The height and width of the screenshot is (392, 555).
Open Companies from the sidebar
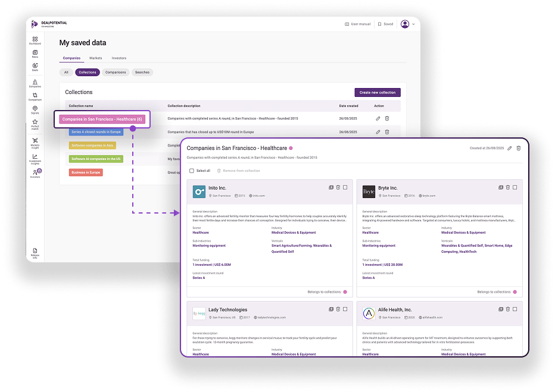click(35, 83)
